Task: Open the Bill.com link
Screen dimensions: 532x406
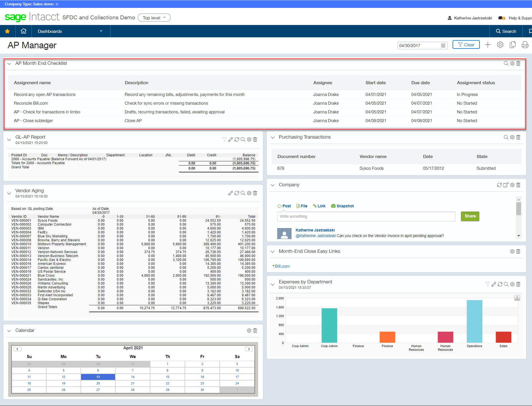Action: [282, 266]
